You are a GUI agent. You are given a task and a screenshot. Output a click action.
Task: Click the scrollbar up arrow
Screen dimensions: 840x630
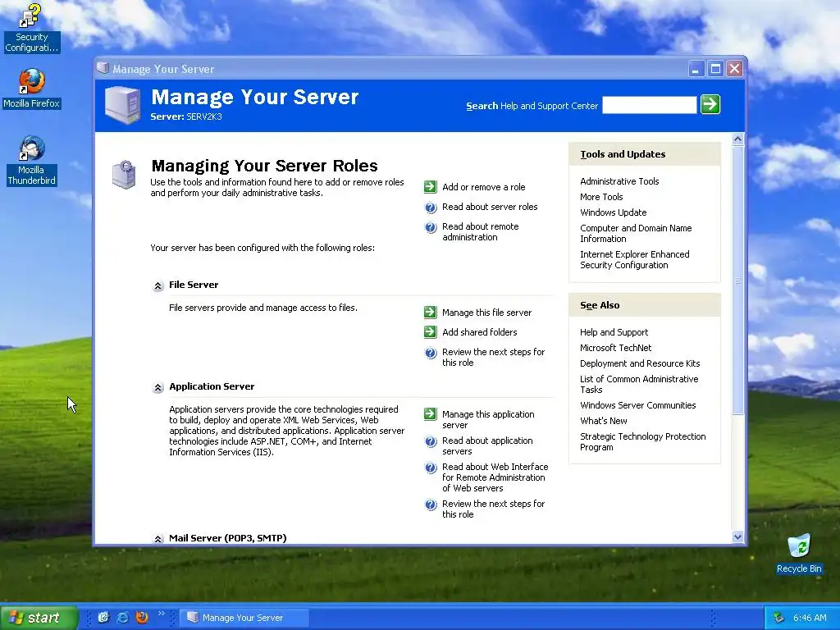(737, 139)
